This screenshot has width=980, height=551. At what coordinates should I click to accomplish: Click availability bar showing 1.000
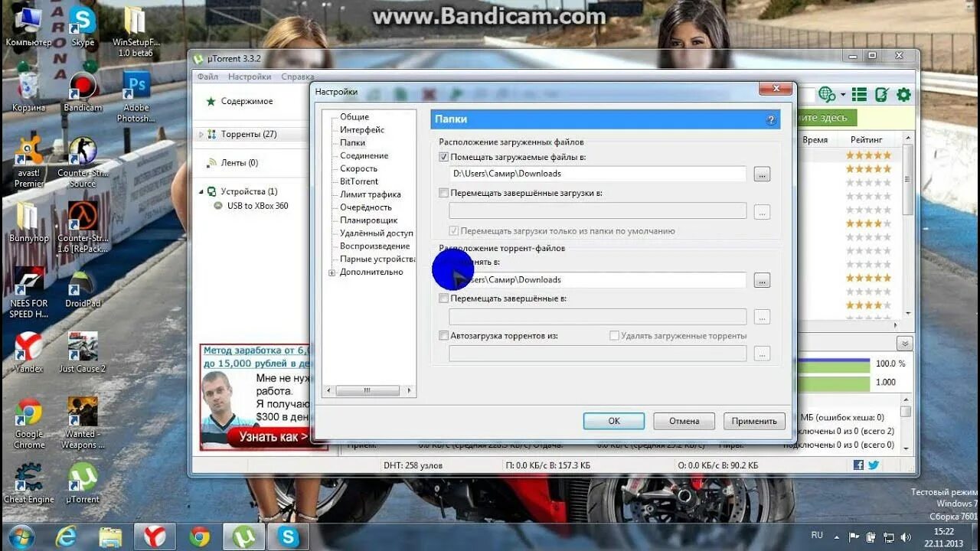pos(833,383)
